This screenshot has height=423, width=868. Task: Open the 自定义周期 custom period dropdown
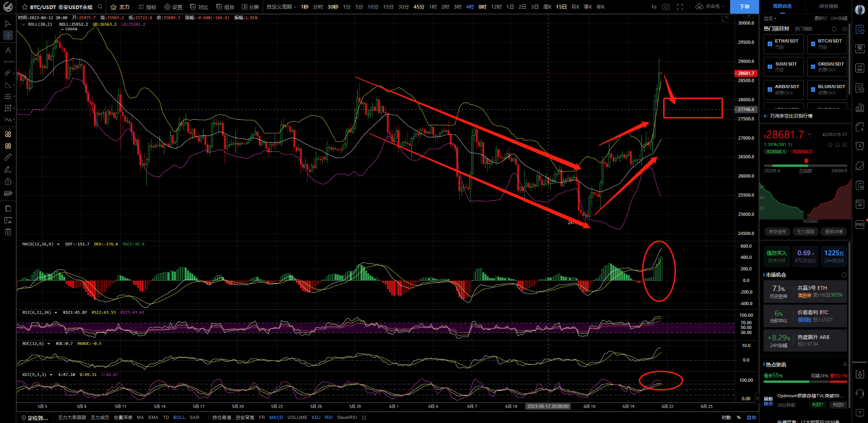[x=281, y=7]
